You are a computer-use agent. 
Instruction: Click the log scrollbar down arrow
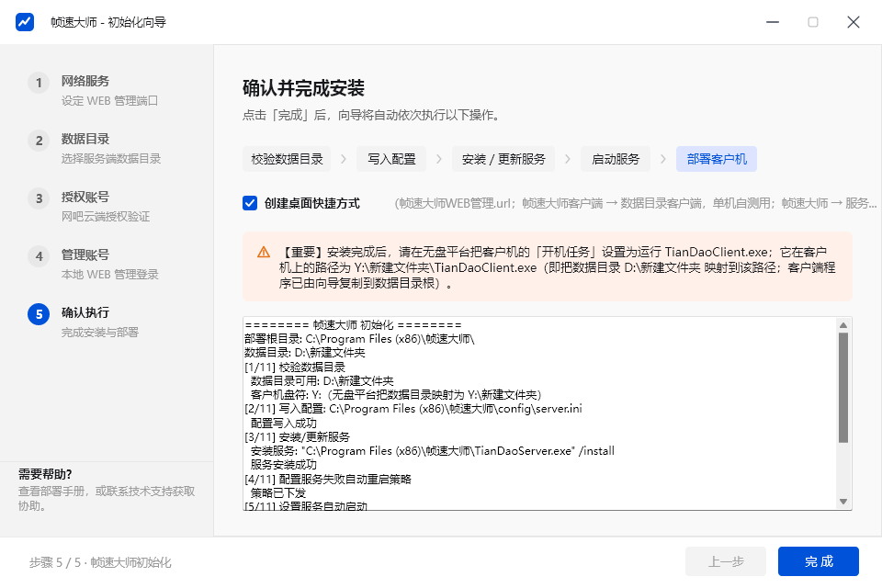[x=843, y=502]
